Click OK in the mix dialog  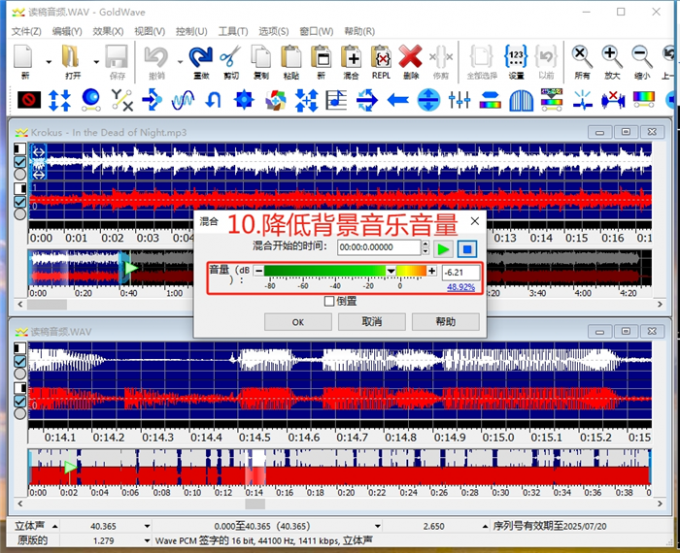coord(298,322)
